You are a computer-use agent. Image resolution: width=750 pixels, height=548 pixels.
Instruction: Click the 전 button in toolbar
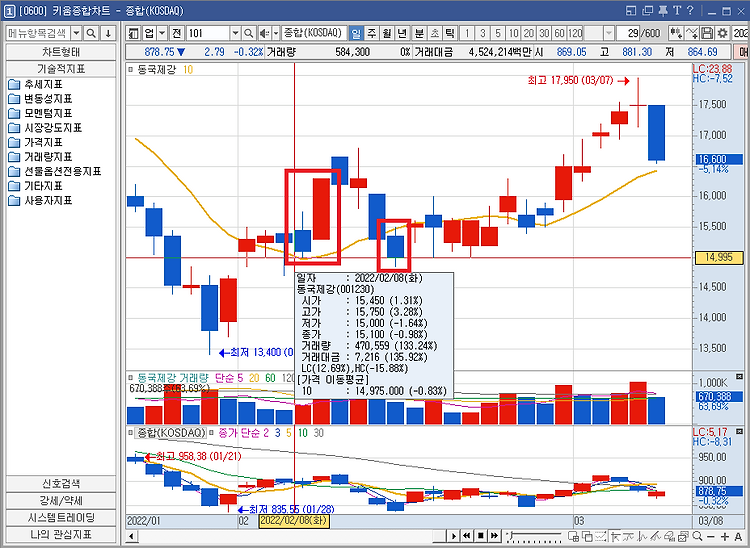pos(177,33)
